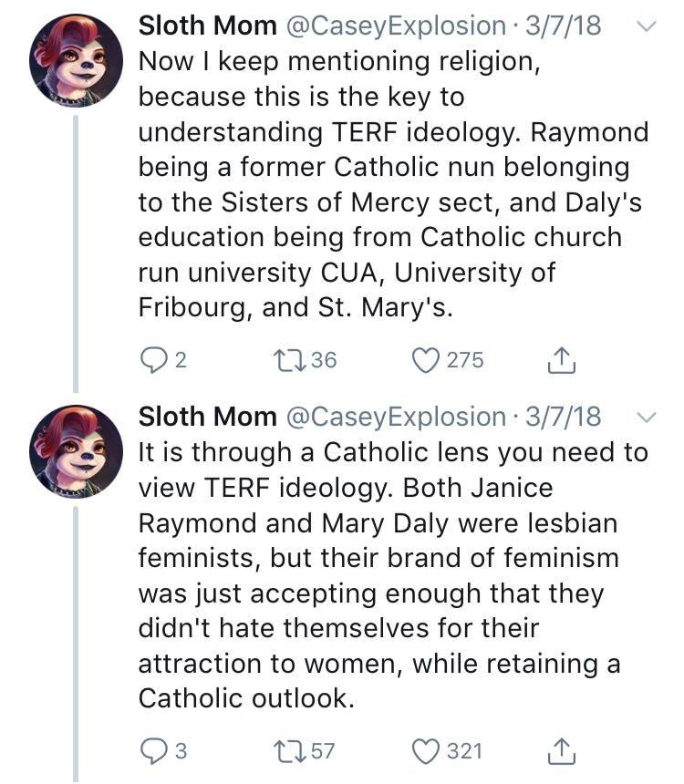Reply to the tweet with 2 replies

point(151,360)
